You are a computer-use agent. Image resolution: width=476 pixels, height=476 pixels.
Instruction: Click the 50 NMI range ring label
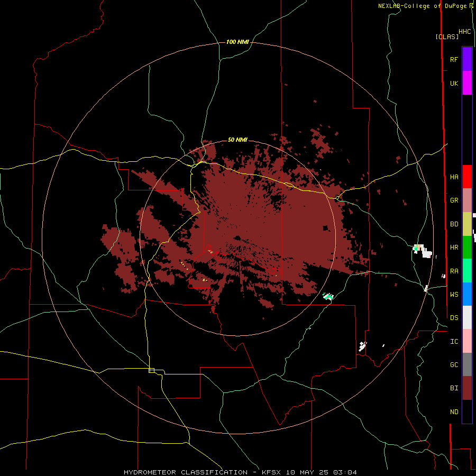237,140
